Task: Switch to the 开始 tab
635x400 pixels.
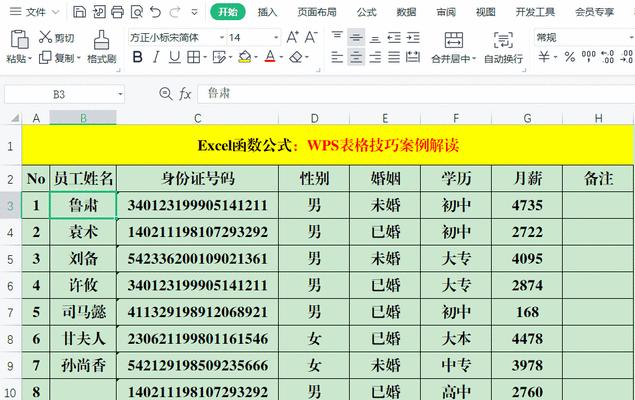Action: click(x=228, y=12)
